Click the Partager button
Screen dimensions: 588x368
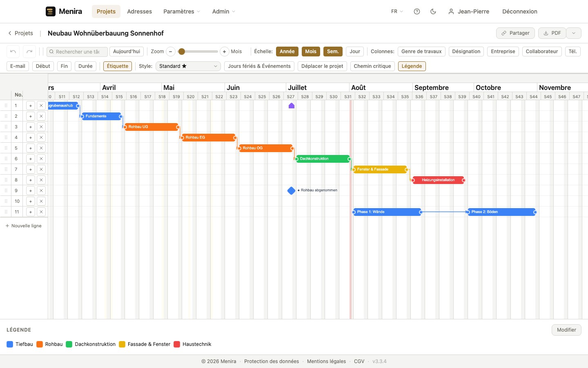[x=515, y=33]
